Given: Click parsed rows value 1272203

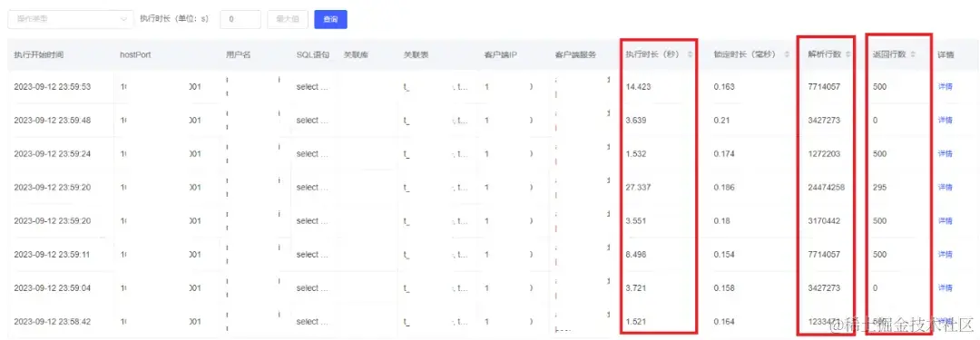Looking at the screenshot, I should [x=824, y=154].
